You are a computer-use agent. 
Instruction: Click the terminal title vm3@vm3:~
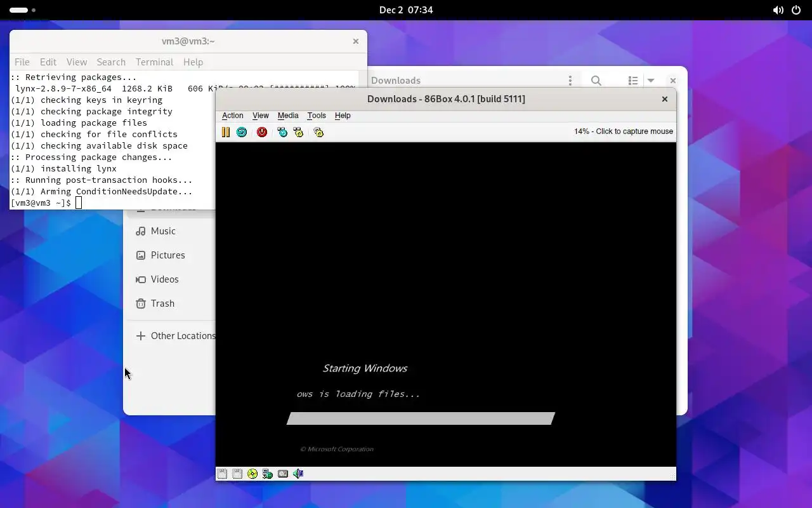(x=188, y=41)
